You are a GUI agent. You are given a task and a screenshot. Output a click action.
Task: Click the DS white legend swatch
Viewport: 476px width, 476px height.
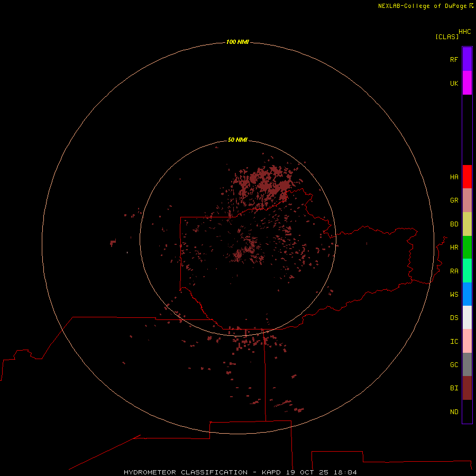[x=467, y=317]
